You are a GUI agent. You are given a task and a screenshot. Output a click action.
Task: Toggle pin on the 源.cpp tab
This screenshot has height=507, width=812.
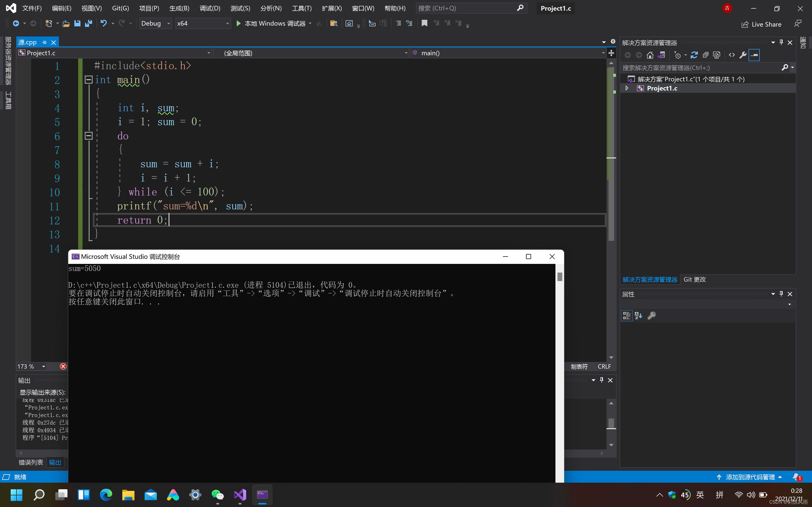pyautogui.click(x=45, y=42)
